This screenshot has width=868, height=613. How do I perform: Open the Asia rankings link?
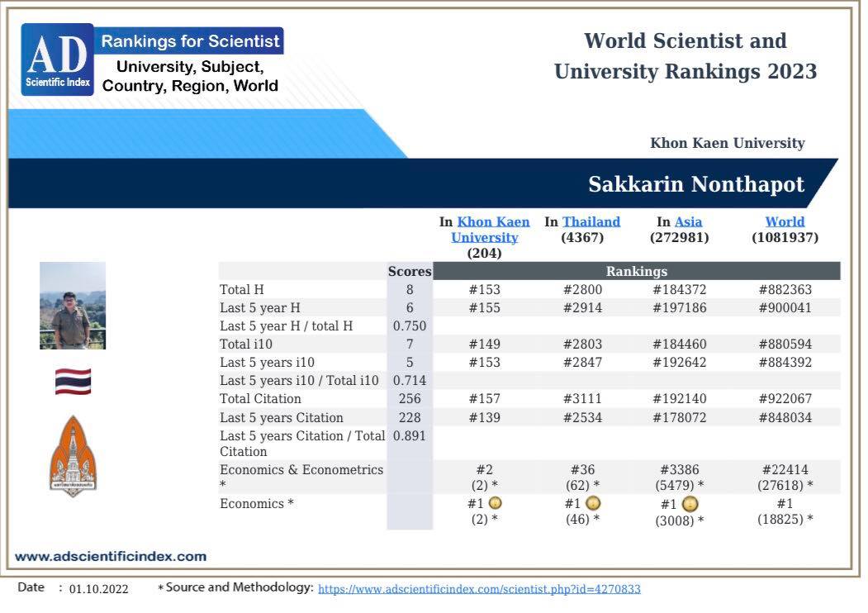[688, 221]
